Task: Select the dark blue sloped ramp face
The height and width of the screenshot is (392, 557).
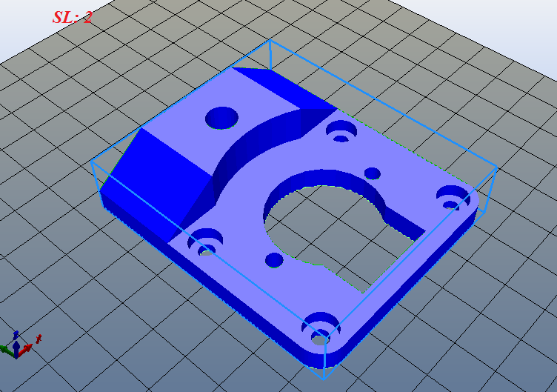Action: coord(159,174)
